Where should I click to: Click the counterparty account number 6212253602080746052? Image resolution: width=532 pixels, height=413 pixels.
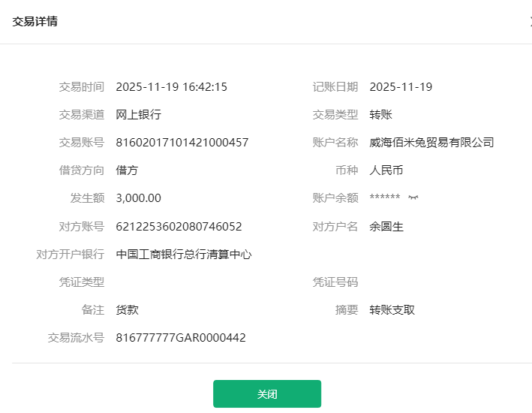pyautogui.click(x=179, y=227)
